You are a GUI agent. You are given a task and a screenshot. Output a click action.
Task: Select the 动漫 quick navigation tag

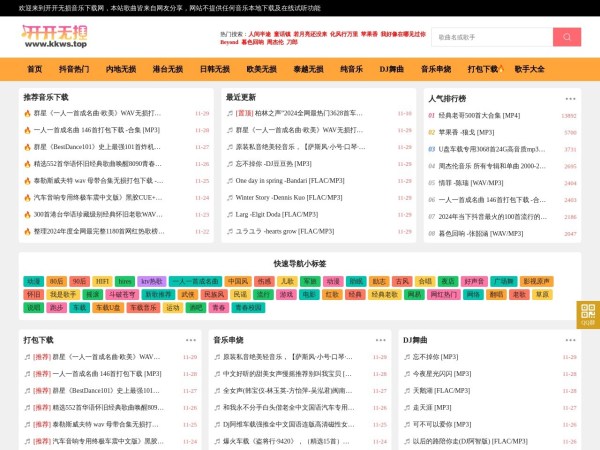[33, 281]
